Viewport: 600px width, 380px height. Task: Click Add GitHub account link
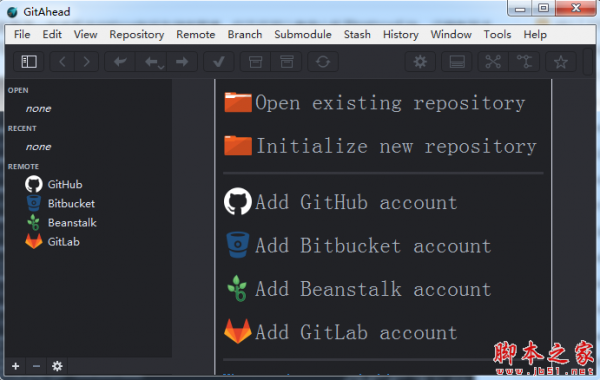(x=356, y=202)
